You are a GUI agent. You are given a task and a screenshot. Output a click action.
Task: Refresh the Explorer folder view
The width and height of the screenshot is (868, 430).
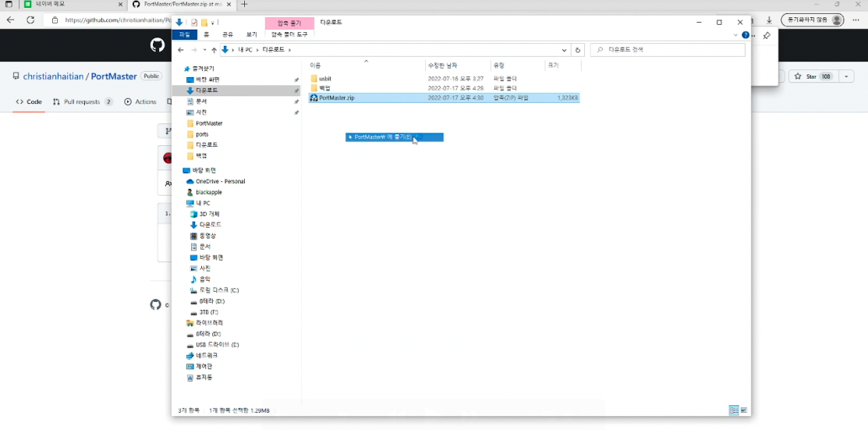(x=578, y=50)
